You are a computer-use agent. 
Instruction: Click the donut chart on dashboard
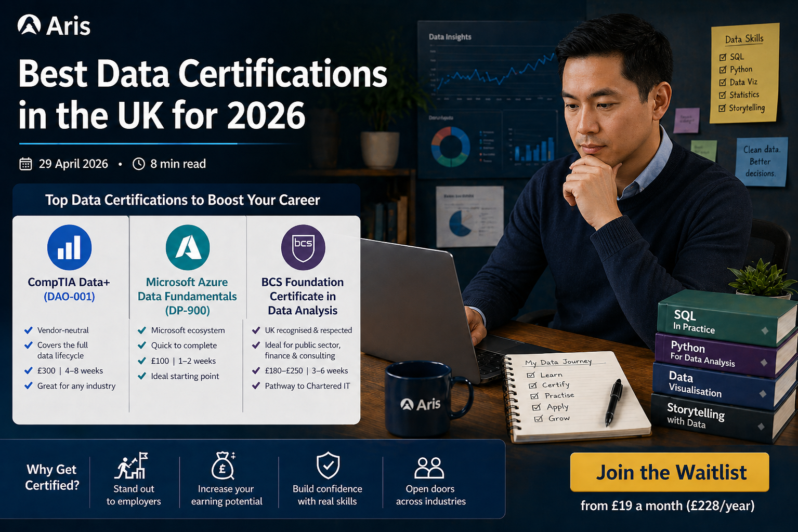(450, 147)
